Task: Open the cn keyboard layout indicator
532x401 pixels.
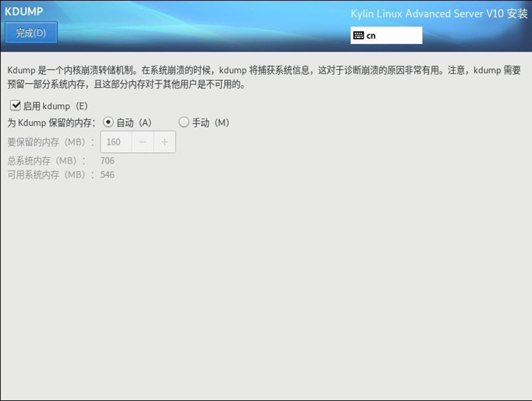Action: (x=386, y=36)
